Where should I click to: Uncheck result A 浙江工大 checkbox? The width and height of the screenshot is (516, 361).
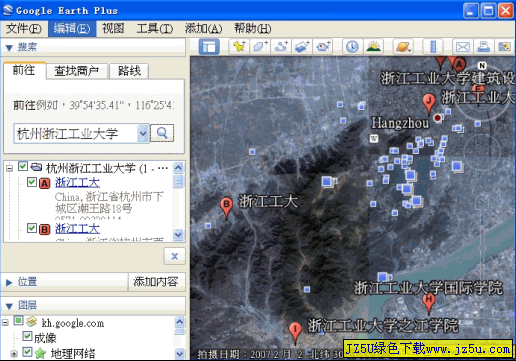pos(32,182)
